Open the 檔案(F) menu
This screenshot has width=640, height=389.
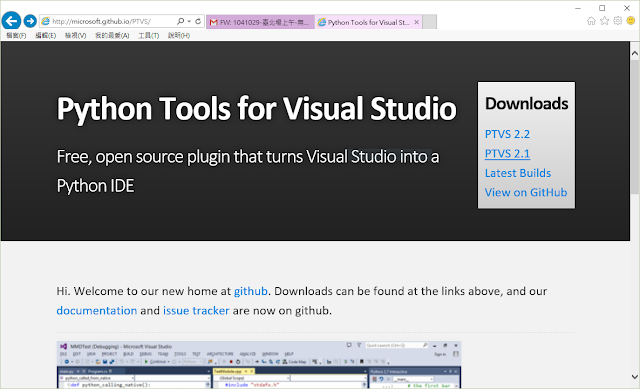16,36
